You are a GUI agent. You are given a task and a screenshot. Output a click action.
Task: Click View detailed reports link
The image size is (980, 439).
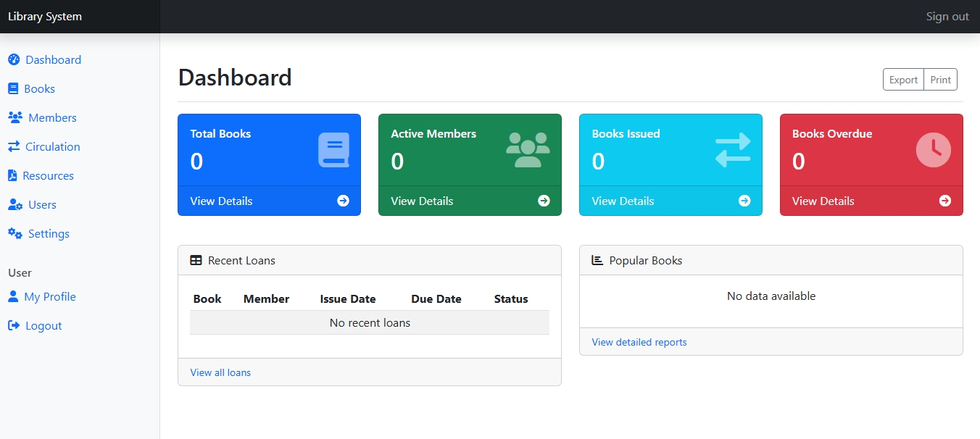point(639,341)
